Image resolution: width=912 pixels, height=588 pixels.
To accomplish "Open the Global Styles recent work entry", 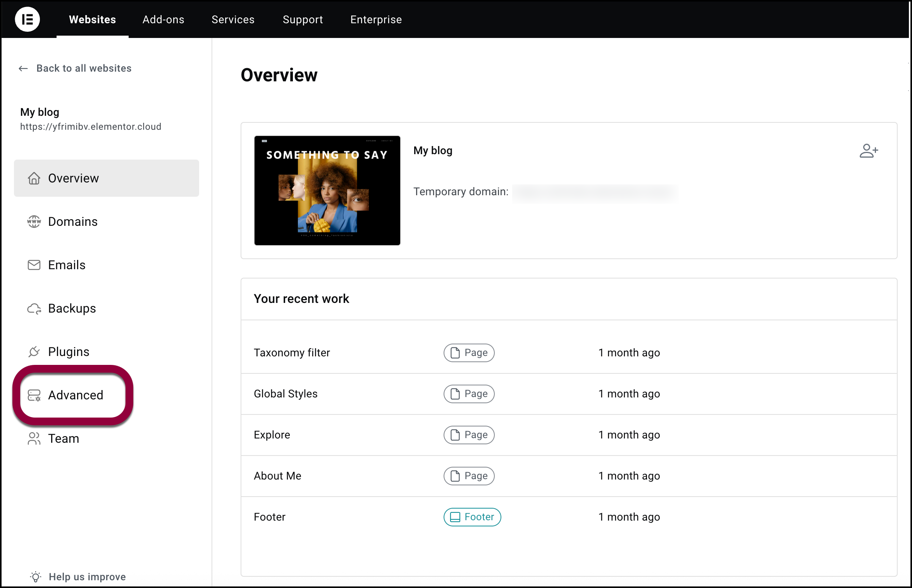I will 286,394.
